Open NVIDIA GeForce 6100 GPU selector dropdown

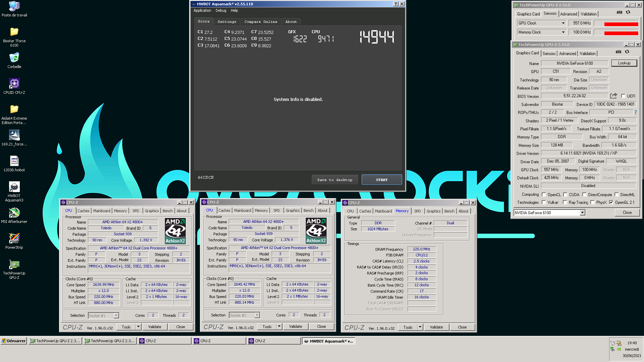[549, 213]
